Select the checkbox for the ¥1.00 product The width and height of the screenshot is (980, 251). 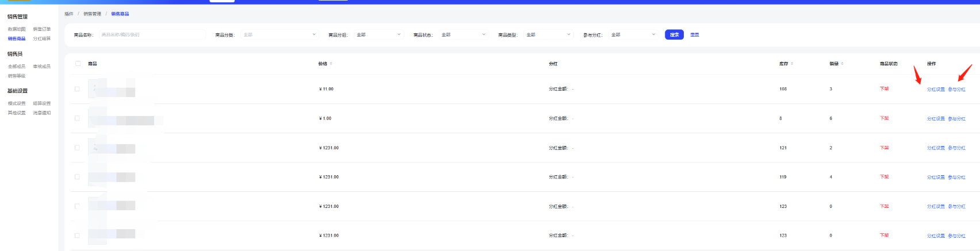click(x=77, y=118)
